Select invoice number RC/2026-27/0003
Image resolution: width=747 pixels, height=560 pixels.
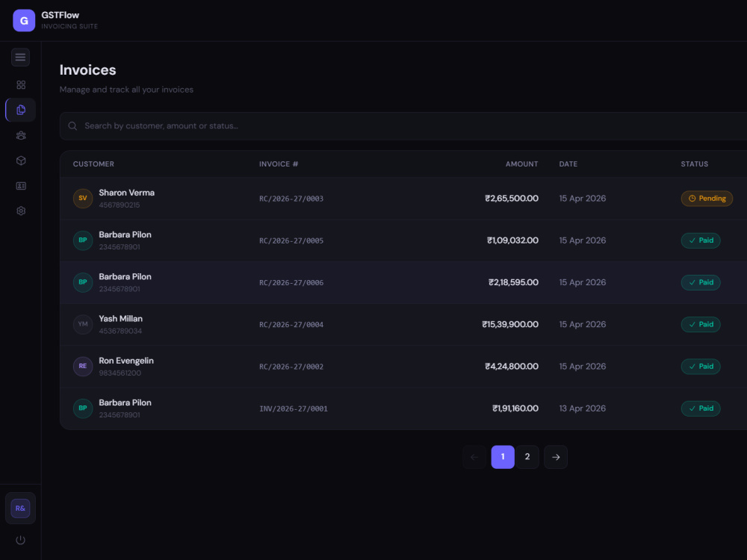291,199
